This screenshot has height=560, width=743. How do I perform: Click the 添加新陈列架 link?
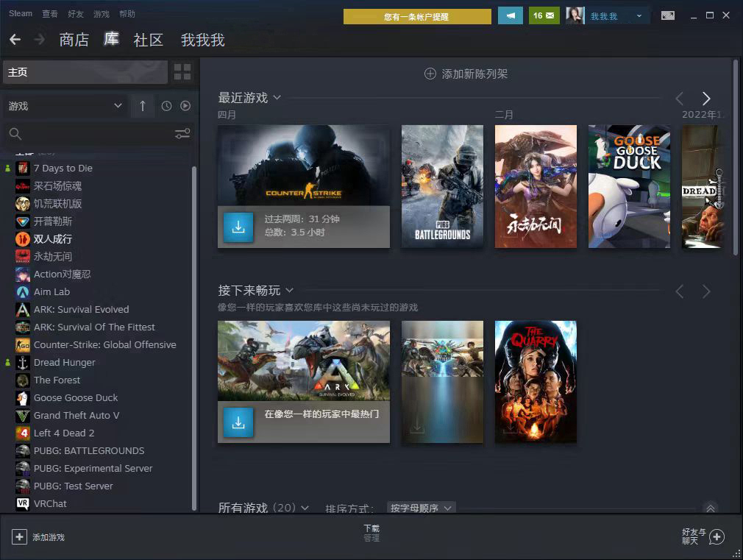tap(474, 74)
